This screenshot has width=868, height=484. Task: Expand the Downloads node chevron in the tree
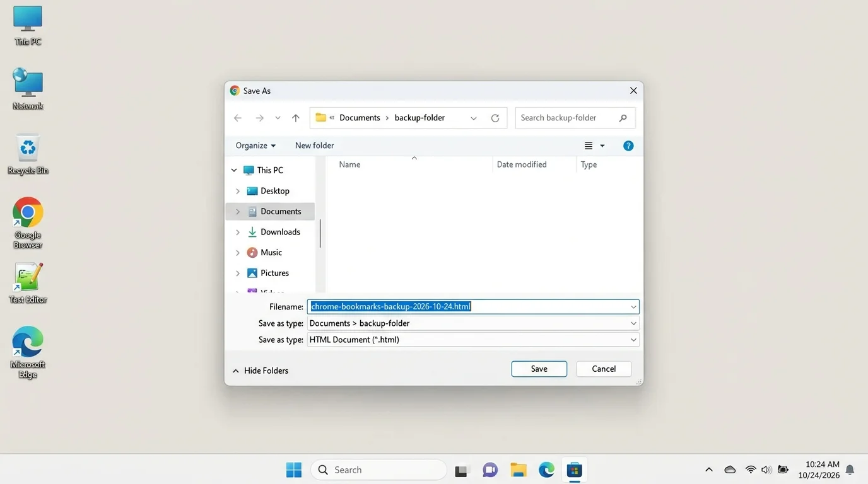[x=238, y=232]
